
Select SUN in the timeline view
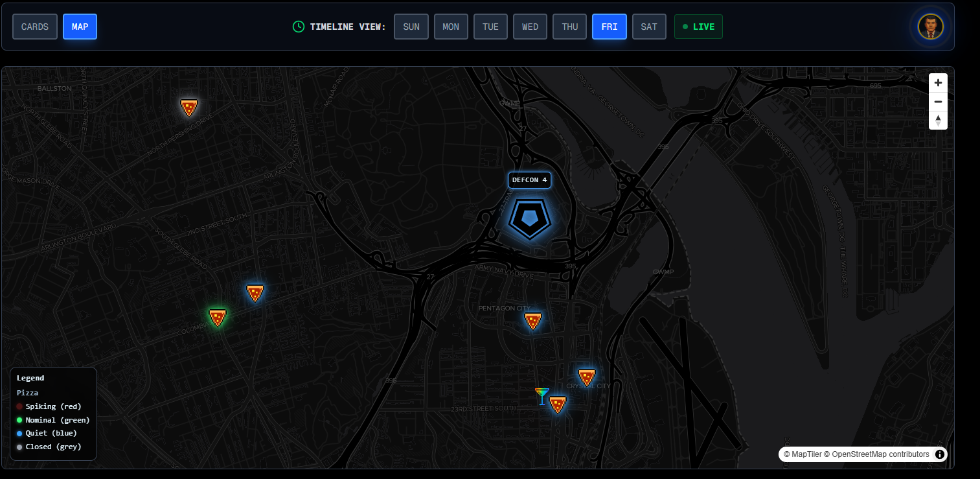411,27
